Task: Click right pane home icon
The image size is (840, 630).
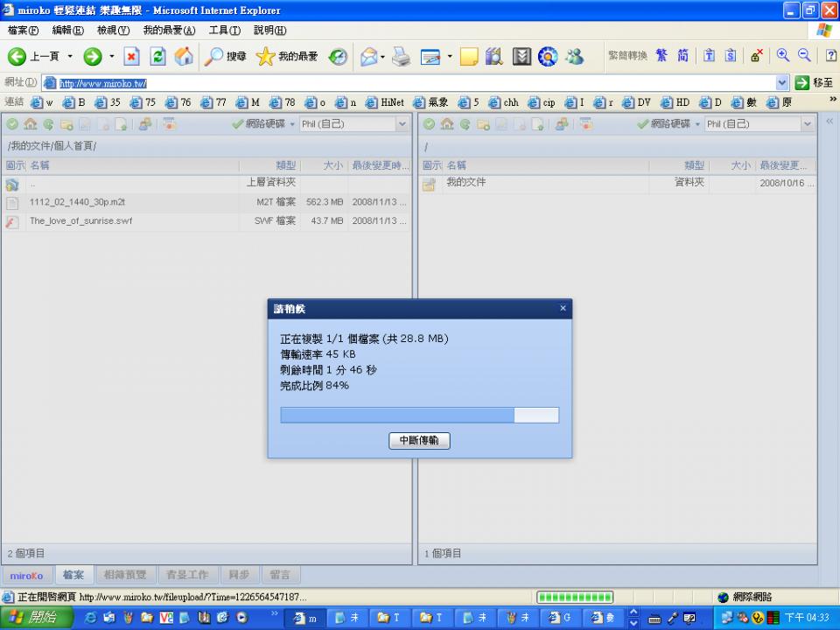Action: point(447,124)
